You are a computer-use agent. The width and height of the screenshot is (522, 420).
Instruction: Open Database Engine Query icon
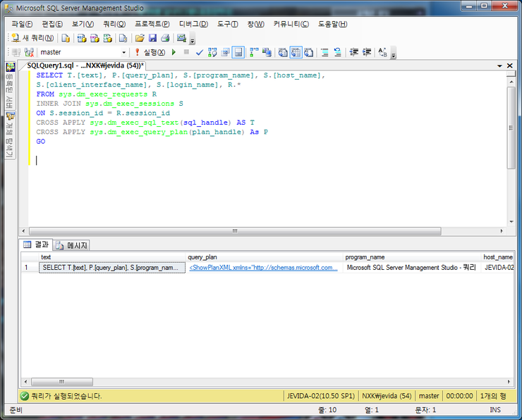pyautogui.click(x=66, y=38)
